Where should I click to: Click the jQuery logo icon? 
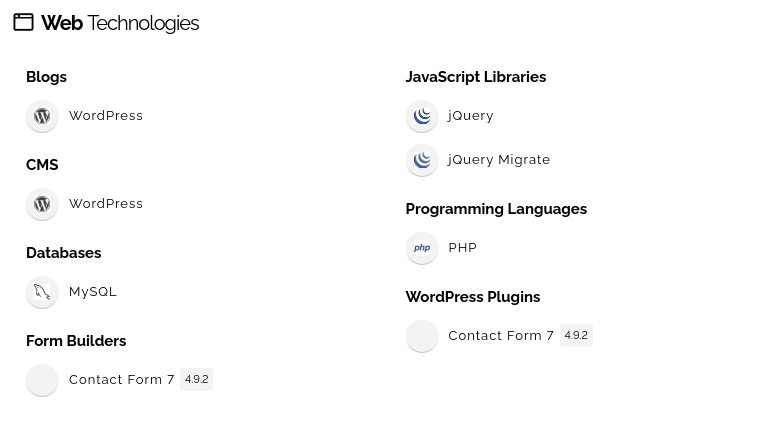[422, 116]
